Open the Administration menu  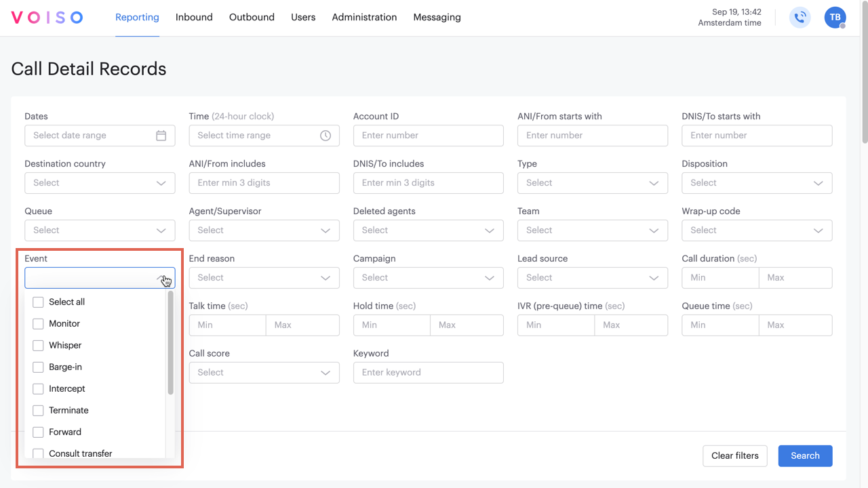364,18
